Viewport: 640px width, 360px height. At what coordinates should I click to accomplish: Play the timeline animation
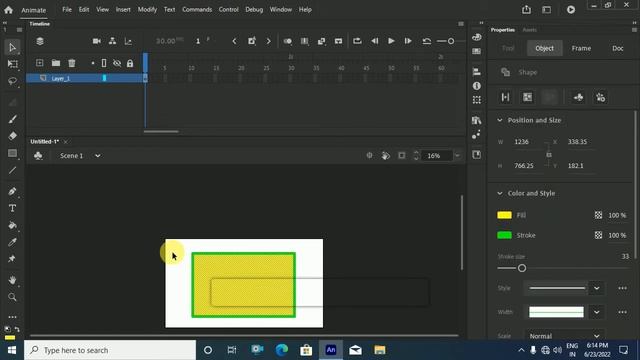[x=391, y=41]
